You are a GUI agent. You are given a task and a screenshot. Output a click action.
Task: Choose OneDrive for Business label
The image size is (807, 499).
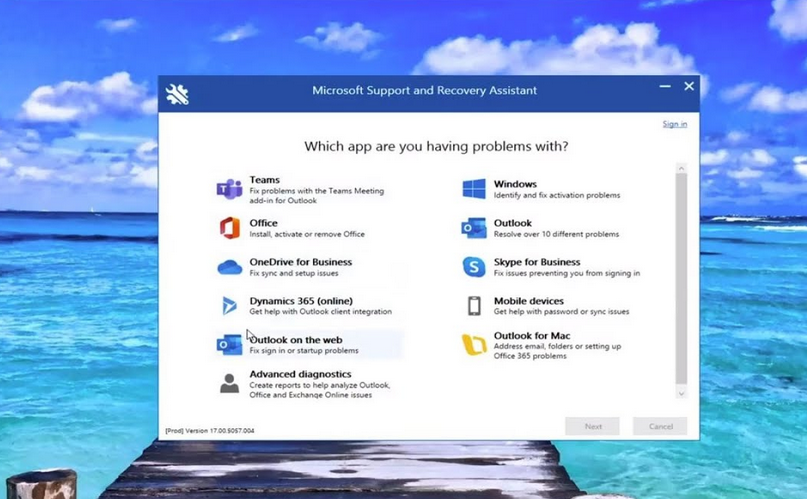tap(301, 262)
